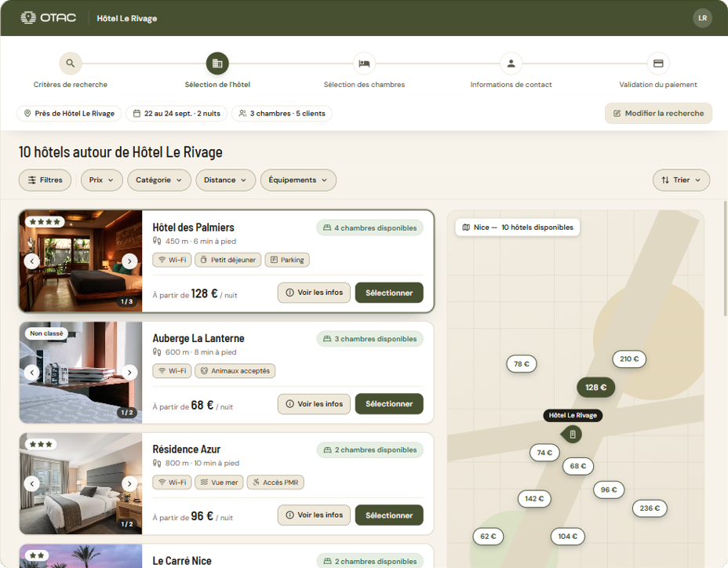The height and width of the screenshot is (568, 728).
Task: Show previous photo of Hôtel des Palmiers
Action: click(31, 261)
